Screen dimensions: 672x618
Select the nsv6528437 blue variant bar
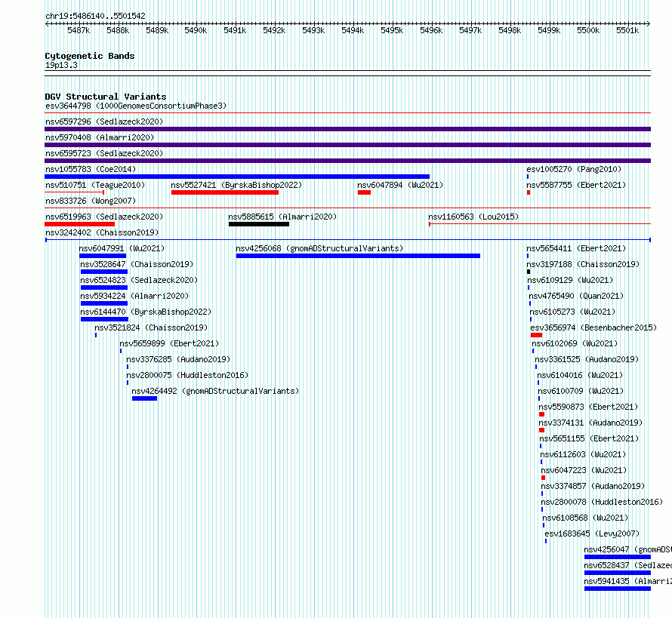point(618,573)
